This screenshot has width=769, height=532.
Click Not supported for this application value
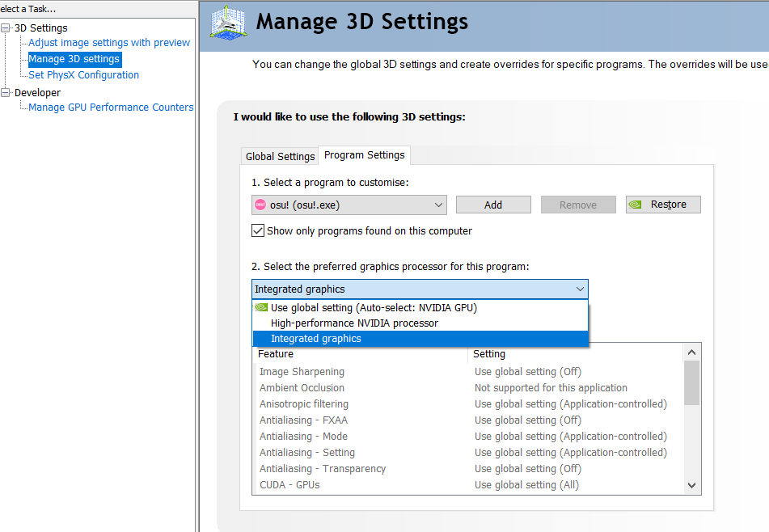pos(551,388)
